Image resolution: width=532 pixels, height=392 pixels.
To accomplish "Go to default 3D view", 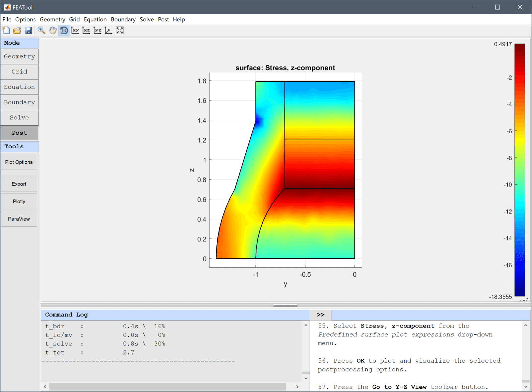I will (108, 31).
